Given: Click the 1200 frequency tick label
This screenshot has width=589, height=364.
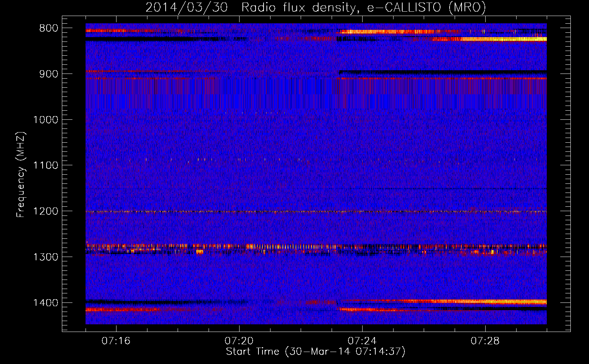Looking at the screenshot, I should click(46, 211).
